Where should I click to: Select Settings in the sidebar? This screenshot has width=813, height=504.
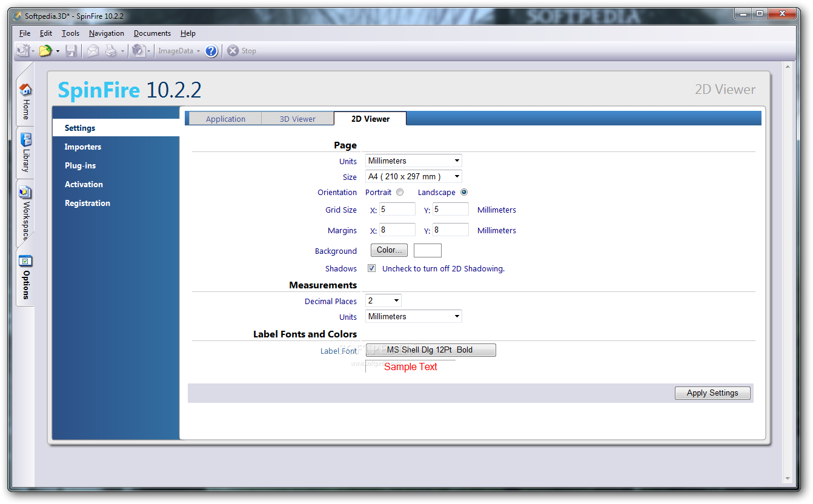[116, 128]
